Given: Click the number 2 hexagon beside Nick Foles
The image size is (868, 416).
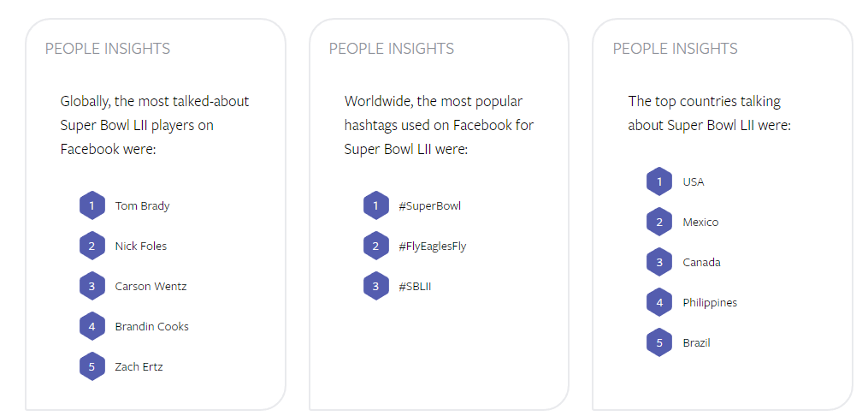Looking at the screenshot, I should pos(92,246).
